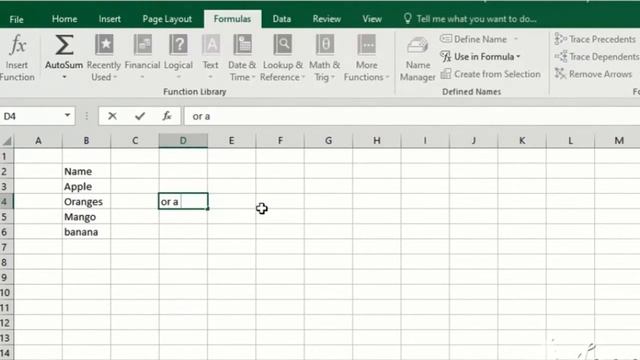The image size is (640, 360).
Task: Select column M header
Action: coord(619,141)
